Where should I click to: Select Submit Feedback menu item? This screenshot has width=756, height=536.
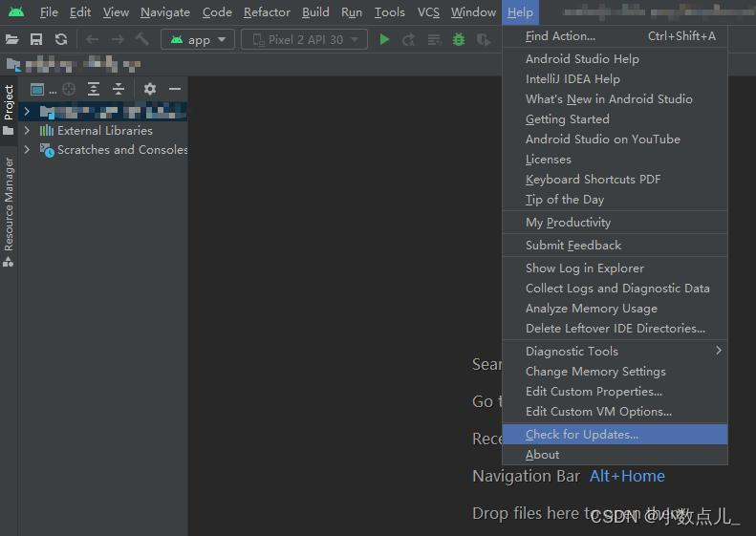point(615,246)
